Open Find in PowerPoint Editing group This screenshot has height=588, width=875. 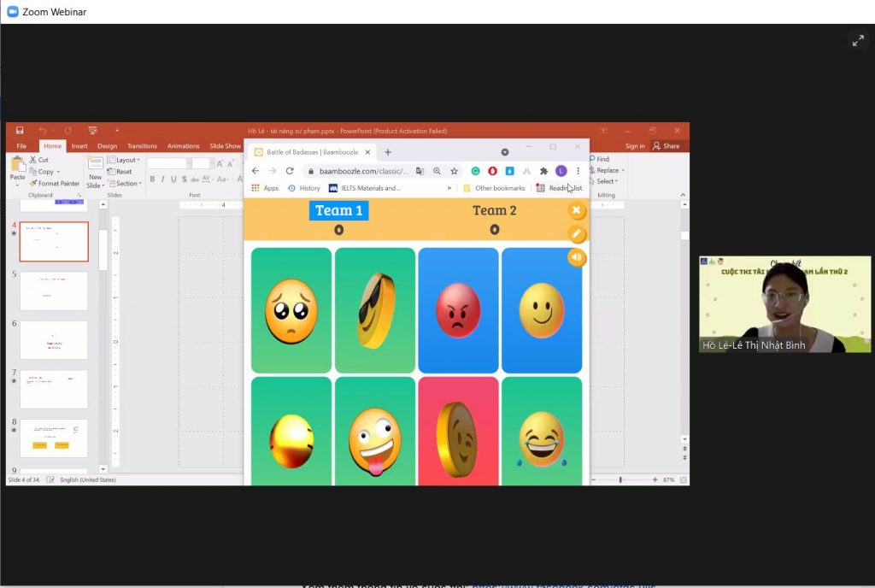pos(599,159)
